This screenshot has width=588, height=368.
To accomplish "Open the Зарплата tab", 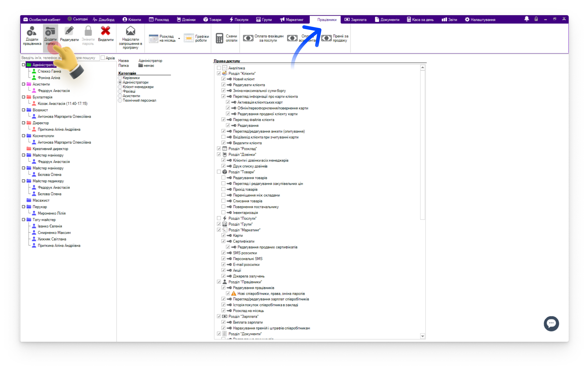I will (355, 20).
